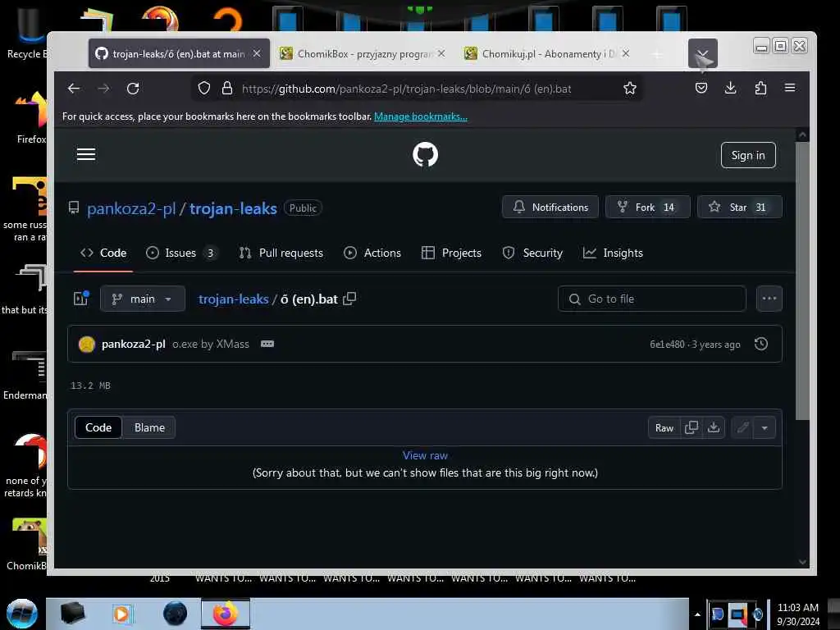Bookmark this page with star icon

coord(630,89)
